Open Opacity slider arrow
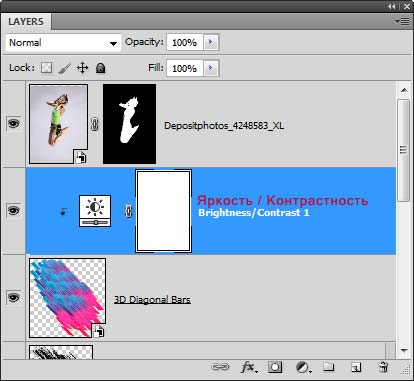 (x=211, y=42)
